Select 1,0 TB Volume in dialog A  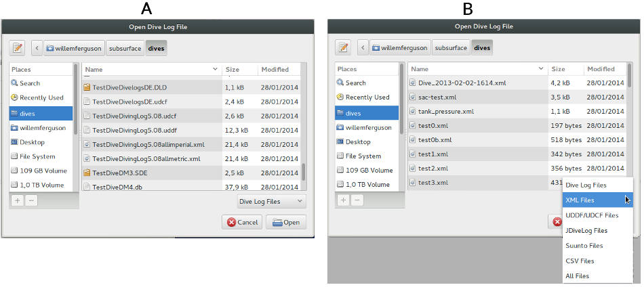(x=41, y=185)
